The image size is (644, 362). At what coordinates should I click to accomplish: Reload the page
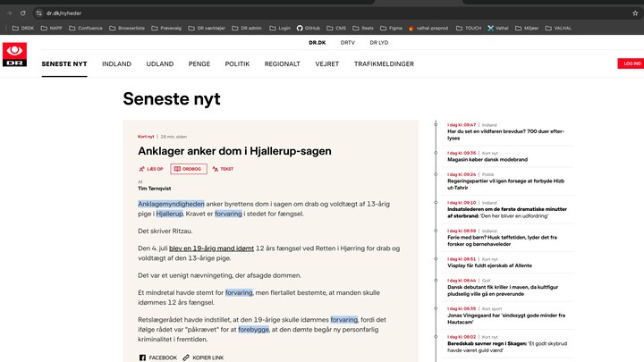pyautogui.click(x=23, y=13)
